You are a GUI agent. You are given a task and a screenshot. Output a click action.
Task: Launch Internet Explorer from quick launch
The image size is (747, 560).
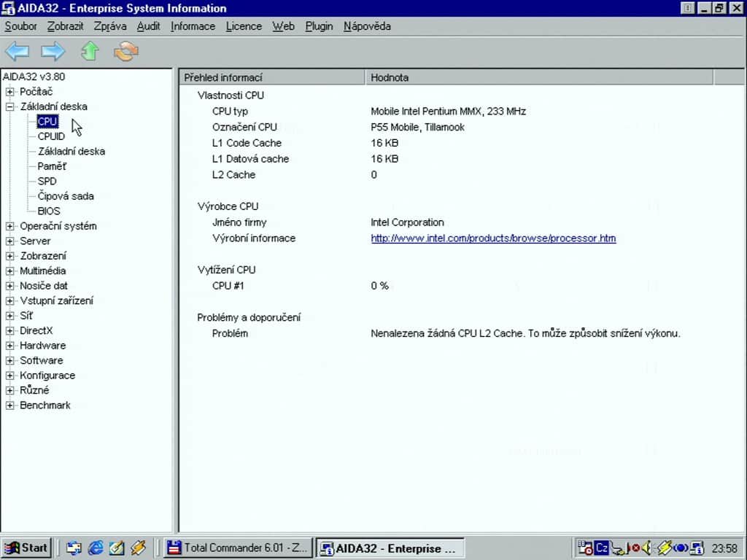tap(96, 548)
